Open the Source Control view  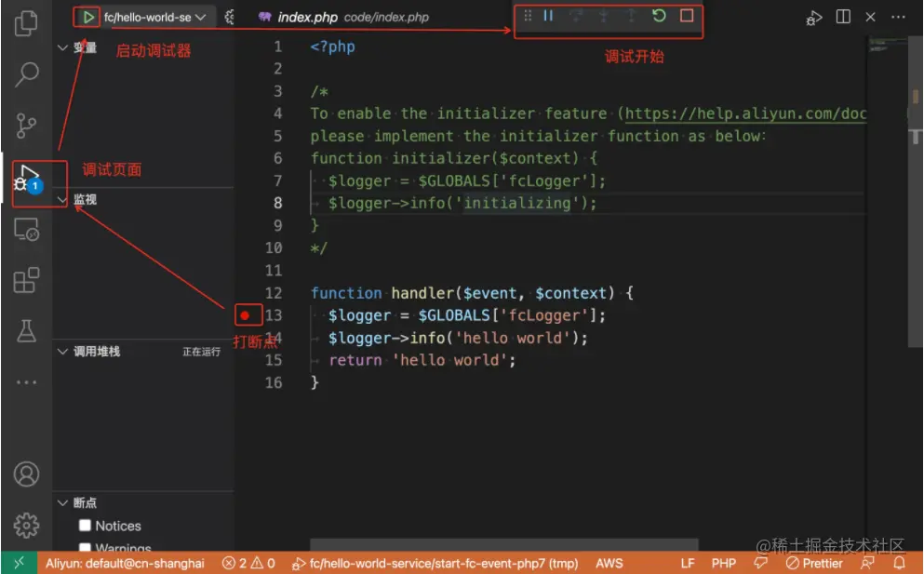[26, 126]
